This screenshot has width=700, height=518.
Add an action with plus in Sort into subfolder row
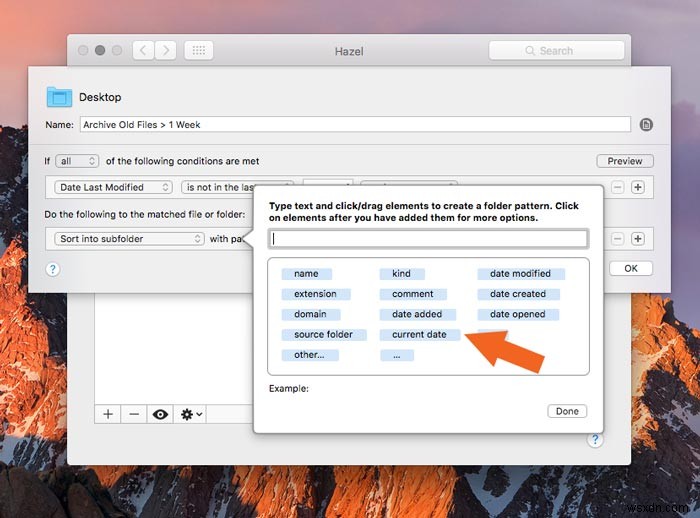(638, 239)
